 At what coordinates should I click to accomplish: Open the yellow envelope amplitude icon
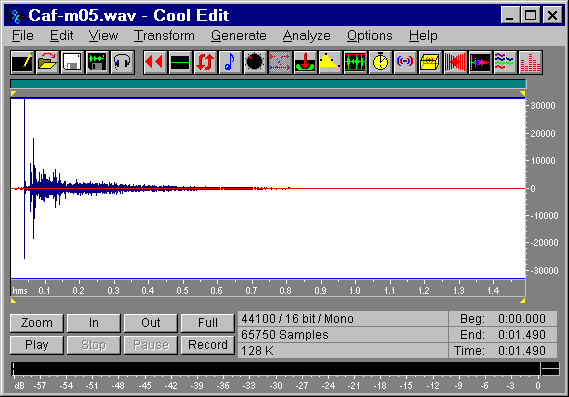330,62
